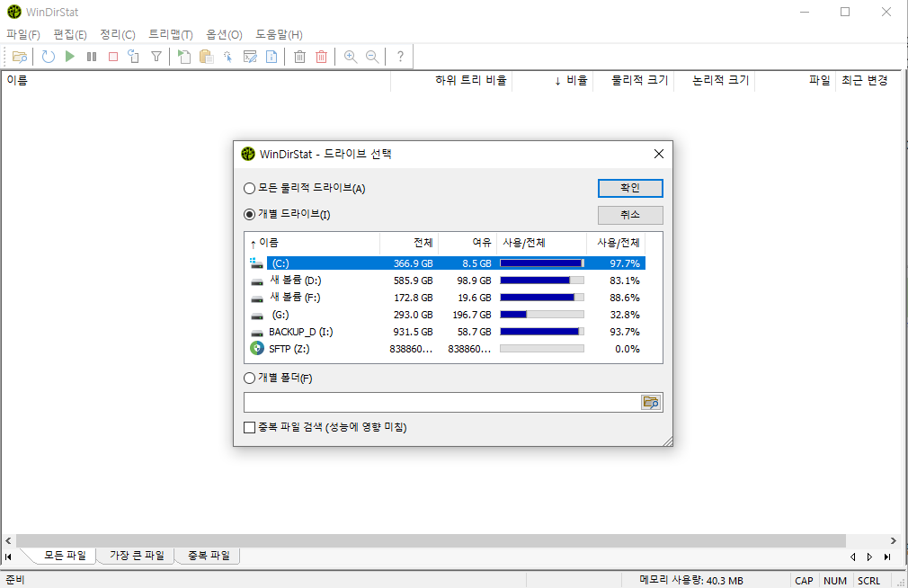This screenshot has width=908, height=588.
Task: Click the Command prompt here icon
Action: (x=250, y=57)
